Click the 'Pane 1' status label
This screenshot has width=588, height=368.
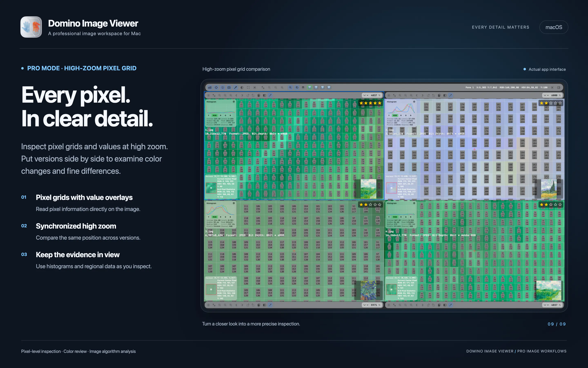point(470,87)
